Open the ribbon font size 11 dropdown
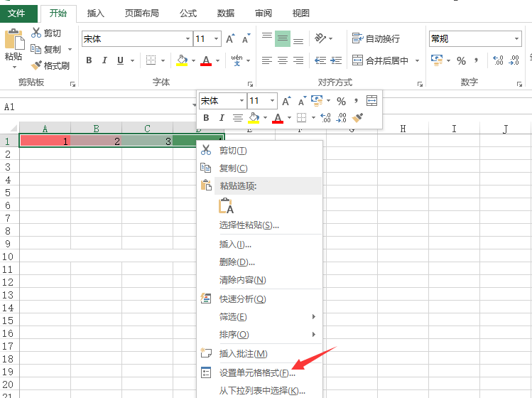This screenshot has width=532, height=398. click(x=216, y=38)
